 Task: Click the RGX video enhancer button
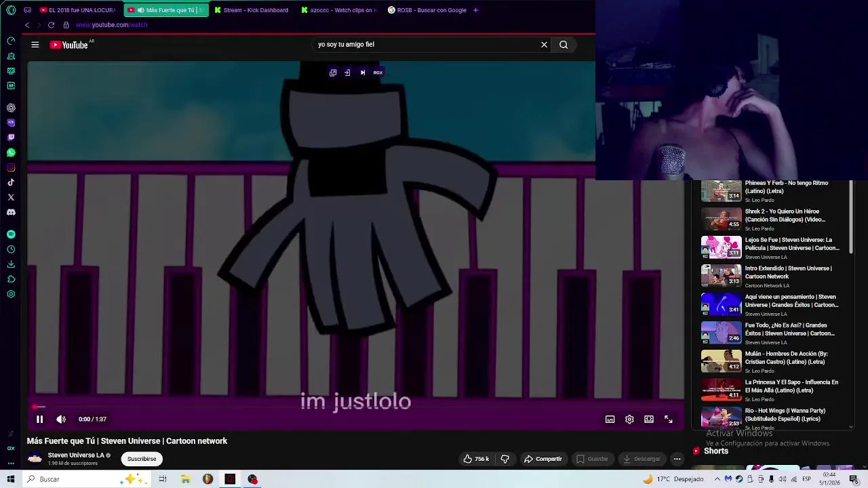[378, 73]
